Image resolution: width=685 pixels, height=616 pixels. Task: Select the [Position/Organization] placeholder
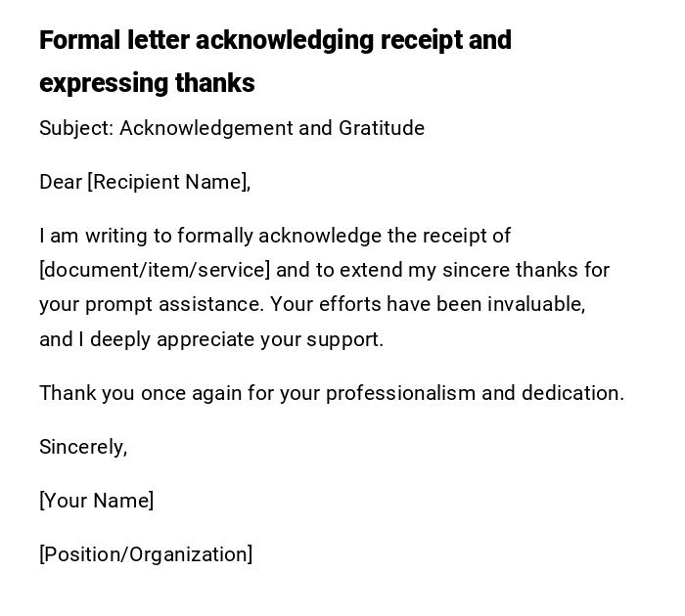point(146,554)
